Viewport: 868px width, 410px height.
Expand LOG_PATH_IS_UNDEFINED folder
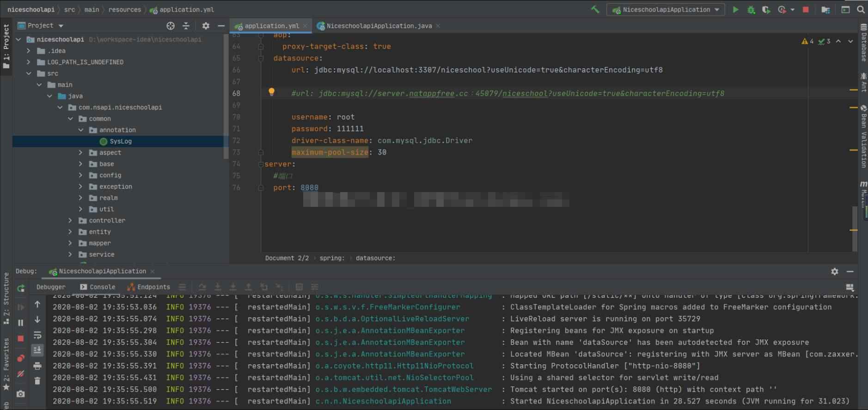pyautogui.click(x=29, y=62)
